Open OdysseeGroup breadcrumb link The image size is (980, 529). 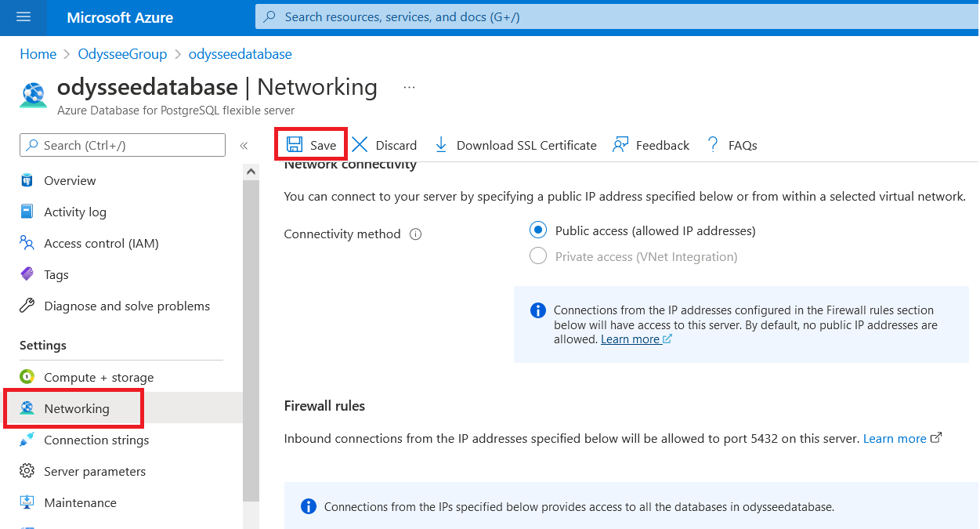pos(123,54)
